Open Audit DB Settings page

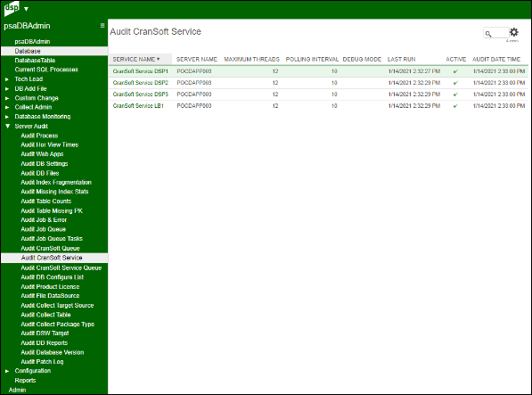pos(44,164)
